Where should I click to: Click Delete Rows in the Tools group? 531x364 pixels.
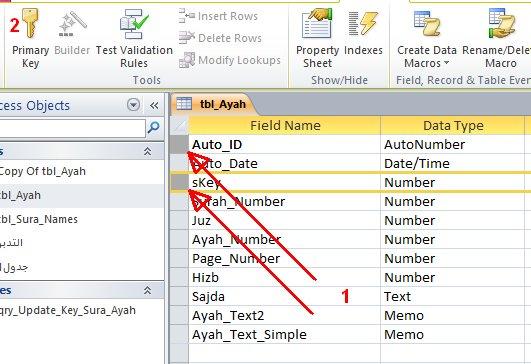click(220, 38)
